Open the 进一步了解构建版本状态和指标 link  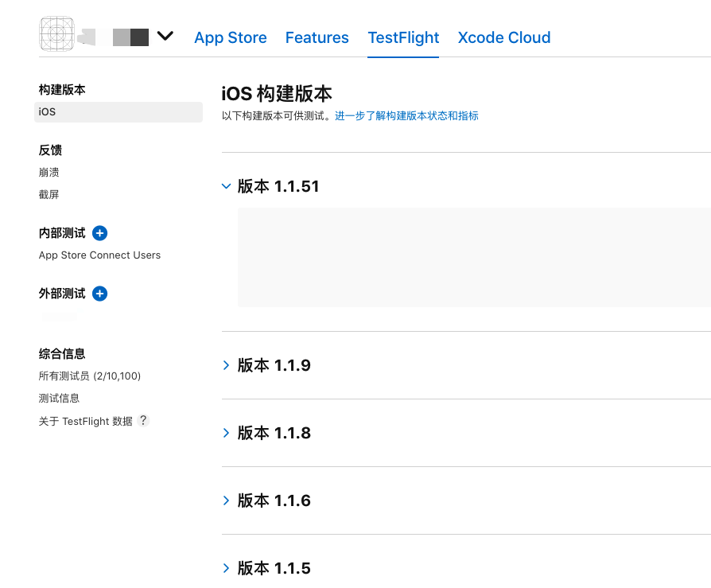406,115
